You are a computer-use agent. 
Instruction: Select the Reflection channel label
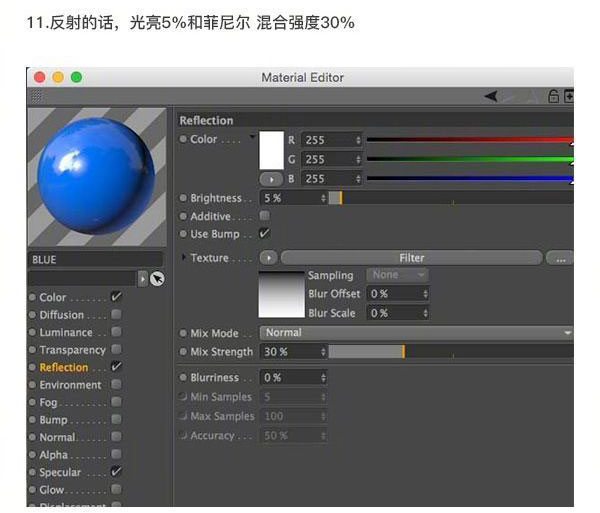point(64,368)
